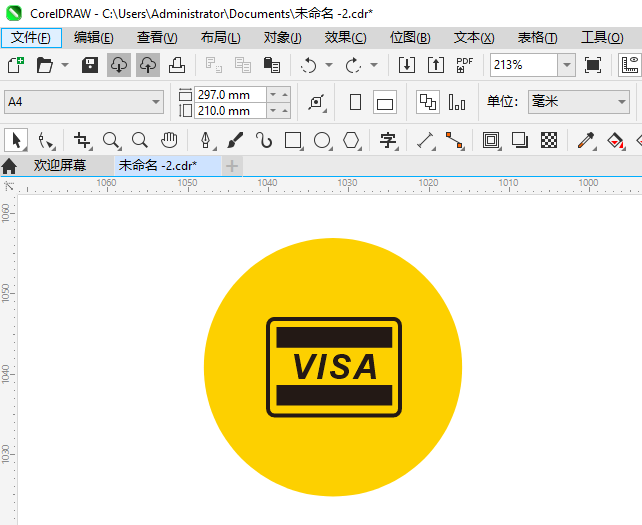Select the Transparency checkerboard tool
Image resolution: width=642 pixels, height=525 pixels.
pos(549,140)
